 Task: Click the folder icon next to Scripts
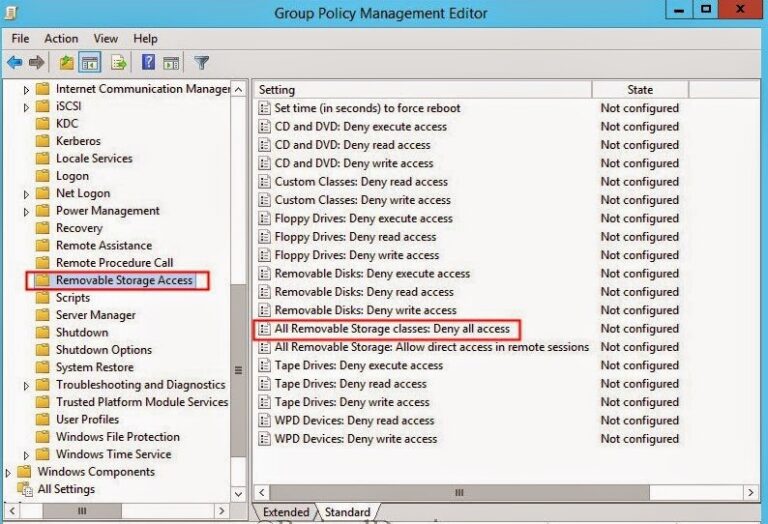(43, 298)
